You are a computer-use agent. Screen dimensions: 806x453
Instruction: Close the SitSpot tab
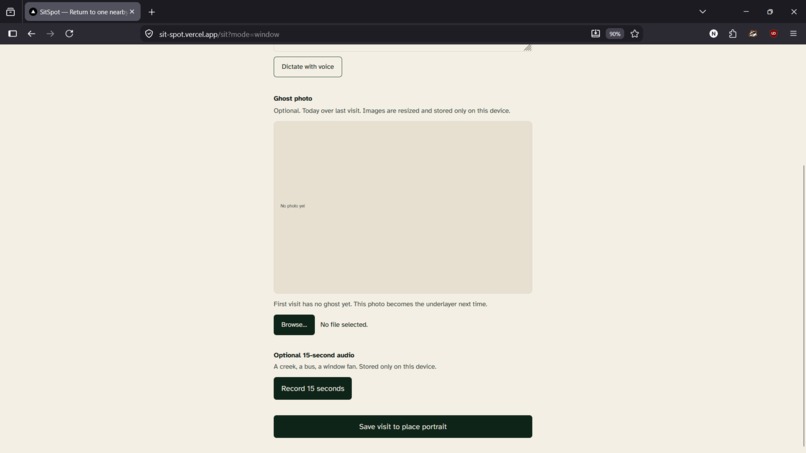(132, 12)
